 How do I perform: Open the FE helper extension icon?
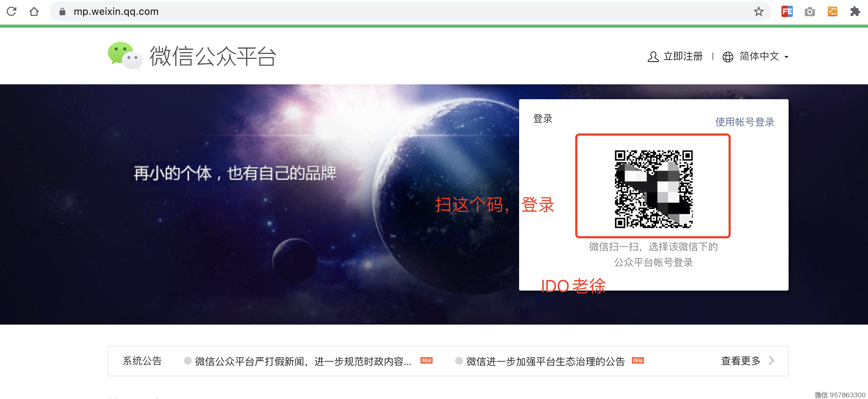[787, 11]
